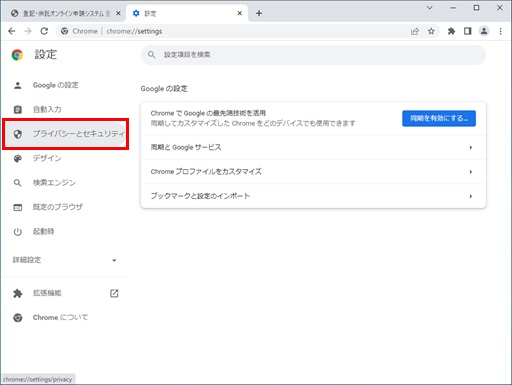Click the person icon for Google の設定
Image resolution: width=512 pixels, height=385 pixels.
[x=18, y=85]
